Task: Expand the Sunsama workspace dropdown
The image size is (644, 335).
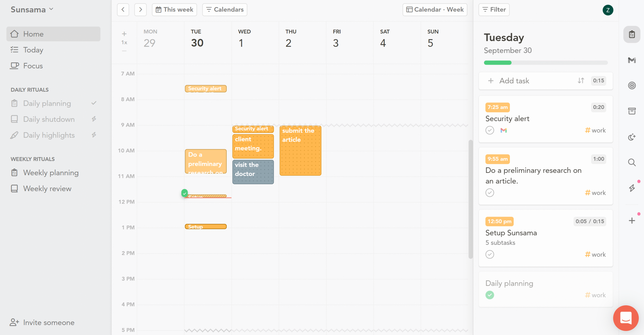Action: point(32,10)
